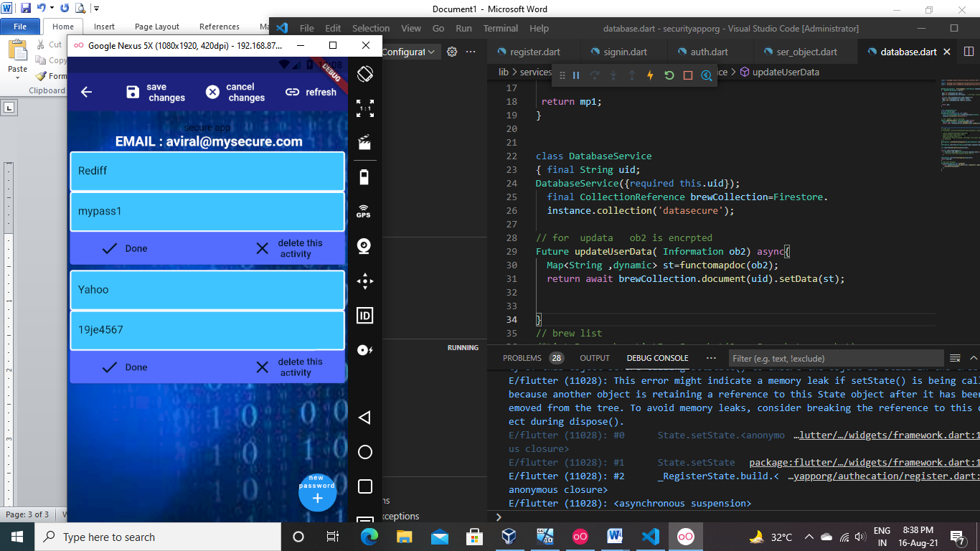Tap the back arrow in the emulator app

pyautogui.click(x=86, y=92)
